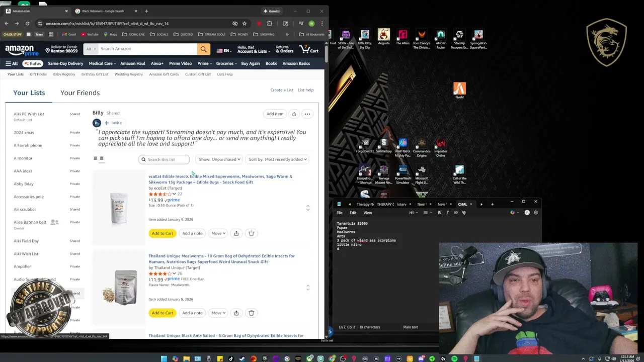
Task: Open the list style dropdown in Notepad
Action: (x=428, y=213)
